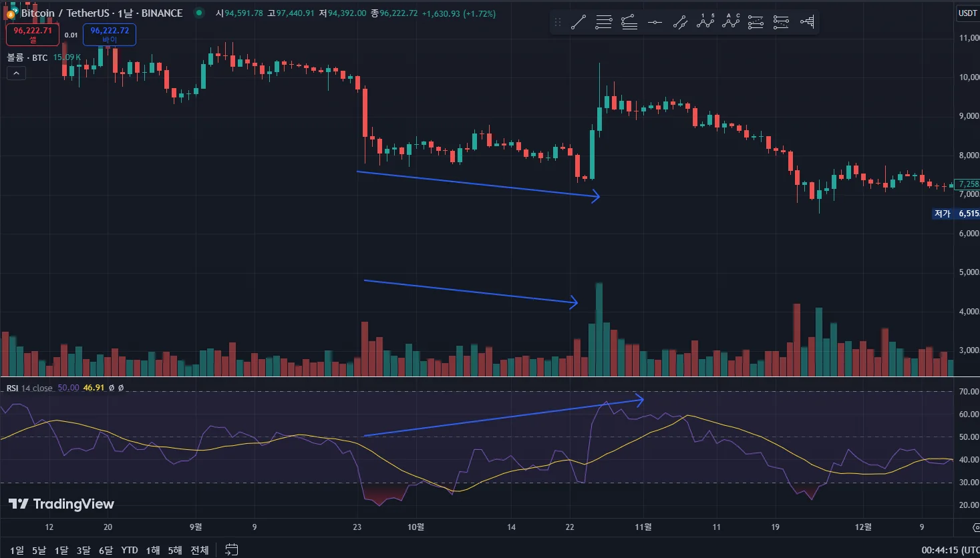Click the high price value 97,440.91
Screen dimensions: 980x558
(x=295, y=13)
